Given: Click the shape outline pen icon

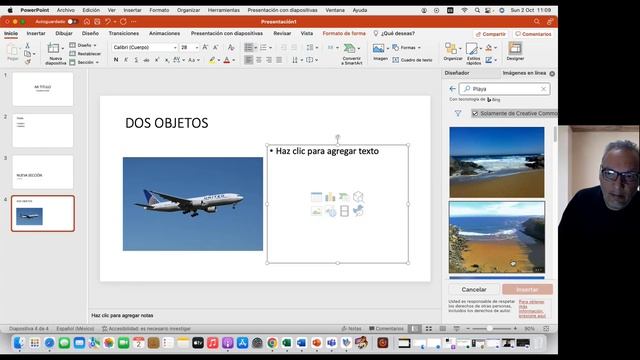Looking at the screenshot, I should pos(489,60).
